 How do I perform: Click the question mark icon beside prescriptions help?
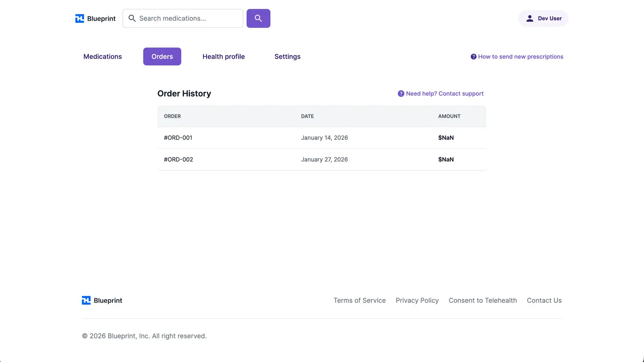point(474,57)
